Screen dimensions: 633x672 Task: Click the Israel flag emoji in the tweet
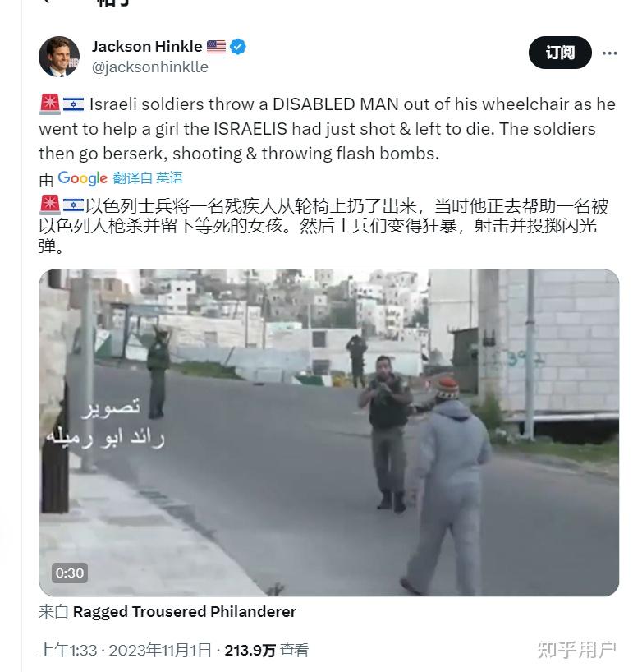[x=74, y=104]
